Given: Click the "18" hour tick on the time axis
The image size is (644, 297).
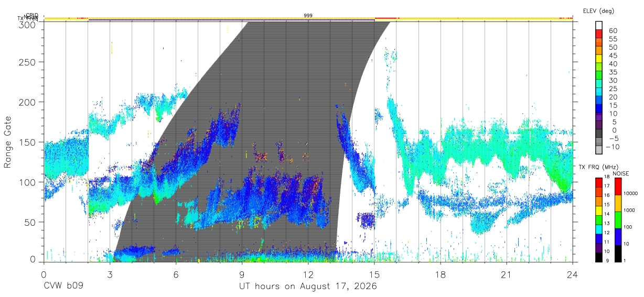Looking at the screenshot, I should (441, 273).
